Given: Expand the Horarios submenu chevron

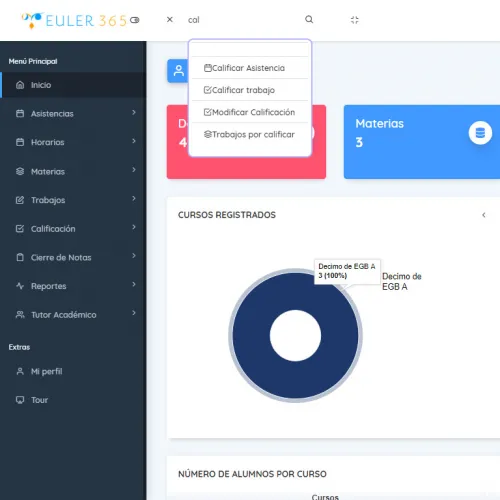Looking at the screenshot, I should [x=134, y=141].
